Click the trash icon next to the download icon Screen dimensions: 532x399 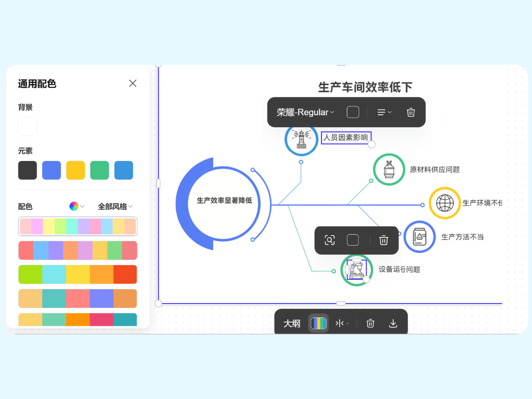point(370,323)
